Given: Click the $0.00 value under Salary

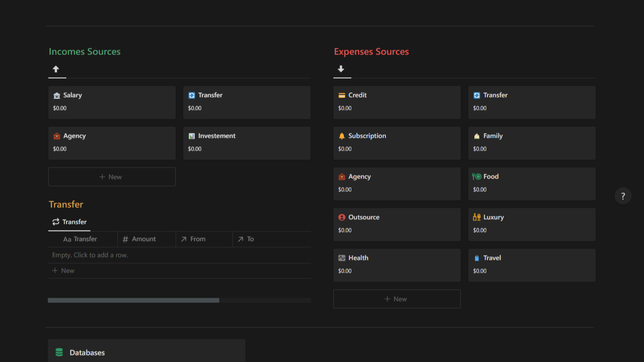Looking at the screenshot, I should coord(60,108).
